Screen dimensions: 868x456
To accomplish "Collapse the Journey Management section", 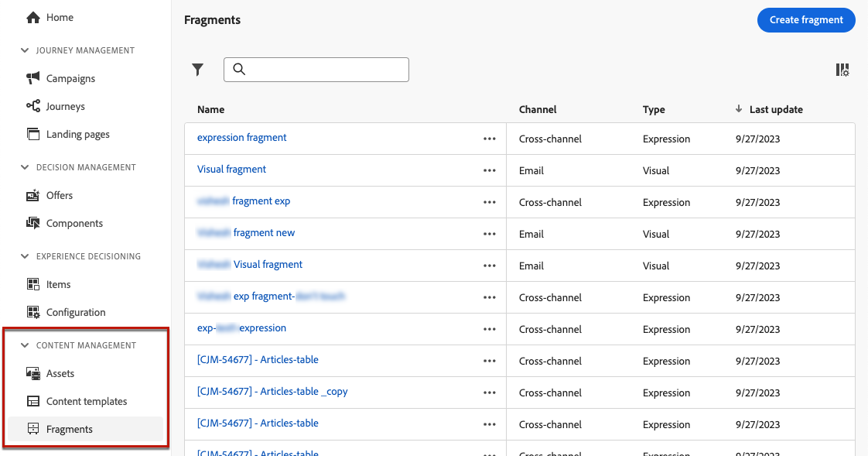I will (x=25, y=50).
